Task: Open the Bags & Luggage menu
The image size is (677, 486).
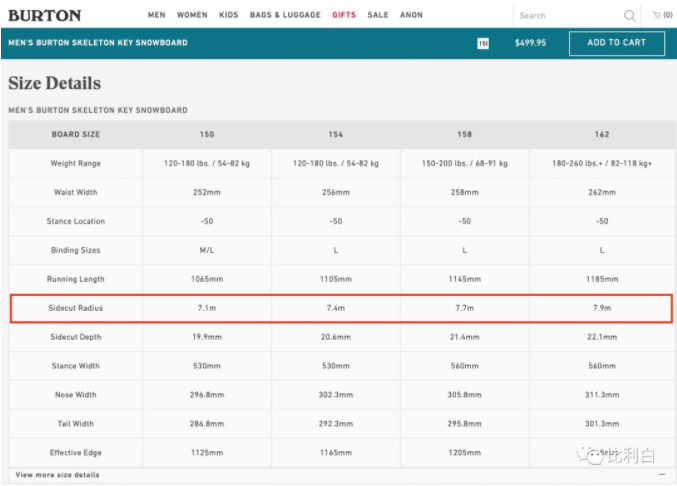Action: point(285,15)
